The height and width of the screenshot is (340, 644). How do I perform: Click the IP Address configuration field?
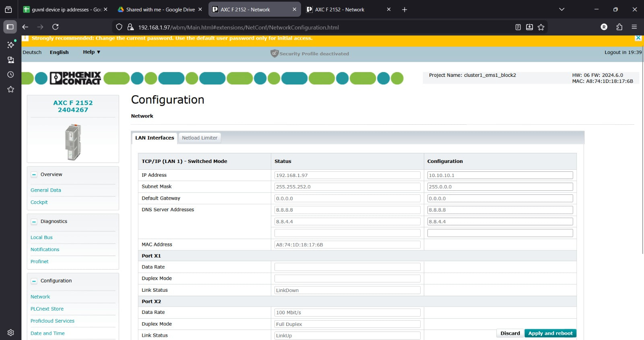(500, 175)
